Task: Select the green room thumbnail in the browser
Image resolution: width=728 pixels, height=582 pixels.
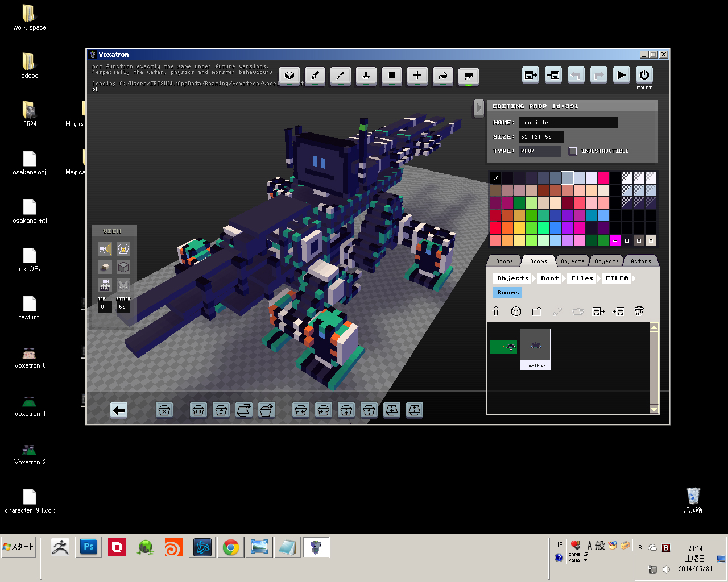Action: [503, 347]
